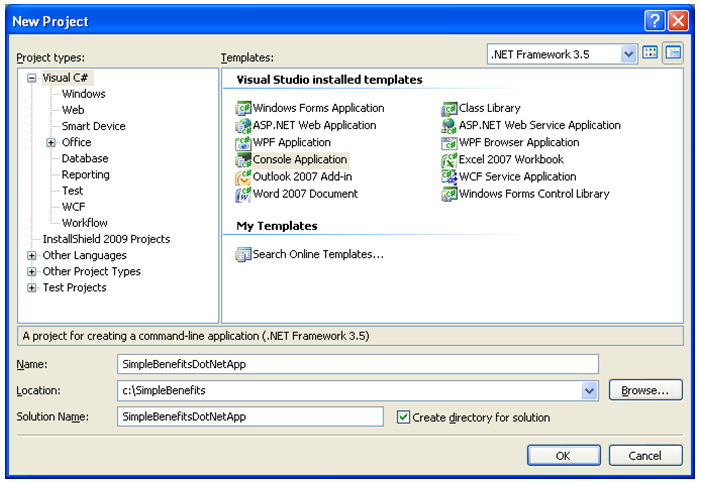
Task: Open the .NET Framework 3.5 version dropdown
Action: pos(628,55)
